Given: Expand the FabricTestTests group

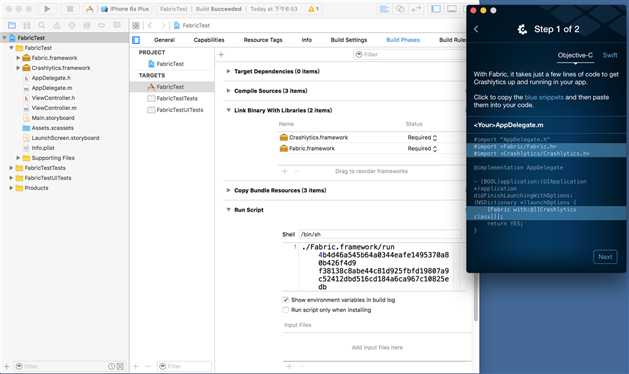Looking at the screenshot, I should (x=11, y=168).
